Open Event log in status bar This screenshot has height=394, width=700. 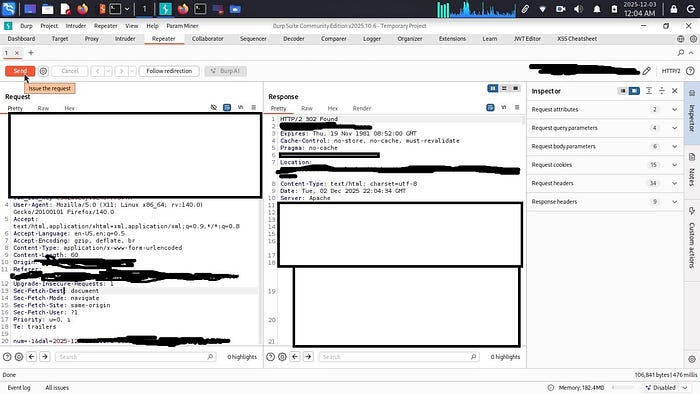click(19, 388)
